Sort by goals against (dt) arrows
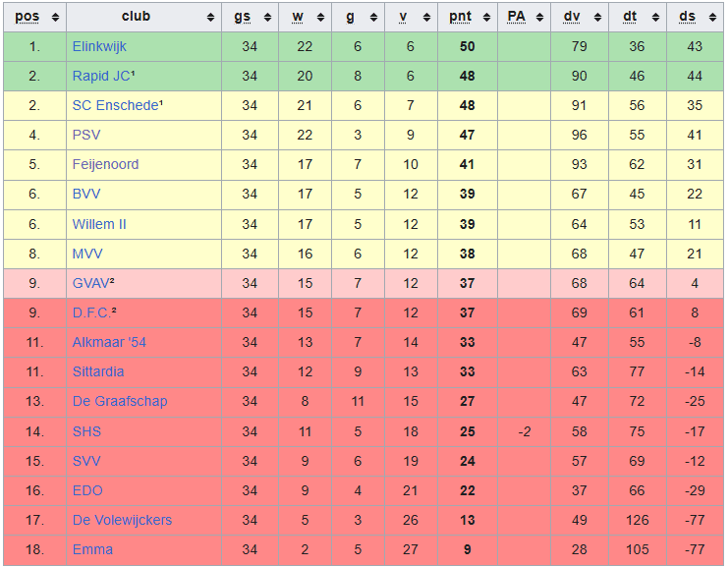Viewport: 728px width, 567px height. pos(656,18)
